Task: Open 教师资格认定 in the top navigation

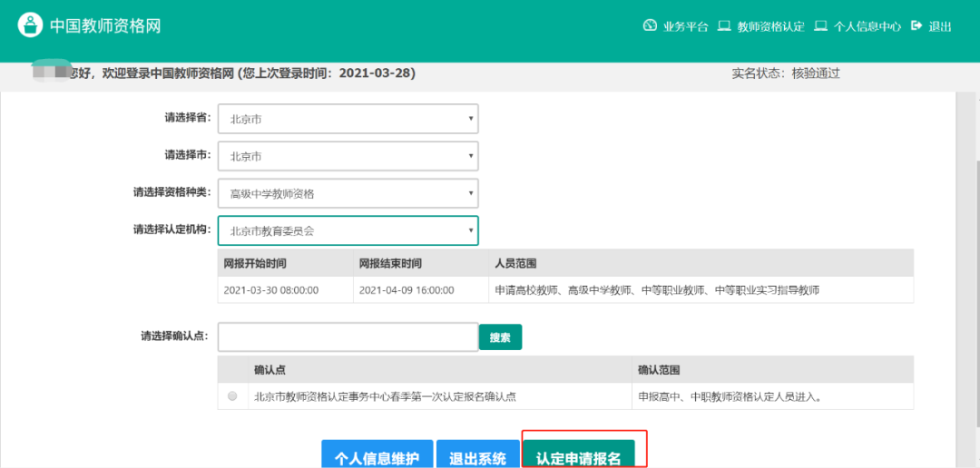Action: point(770,26)
